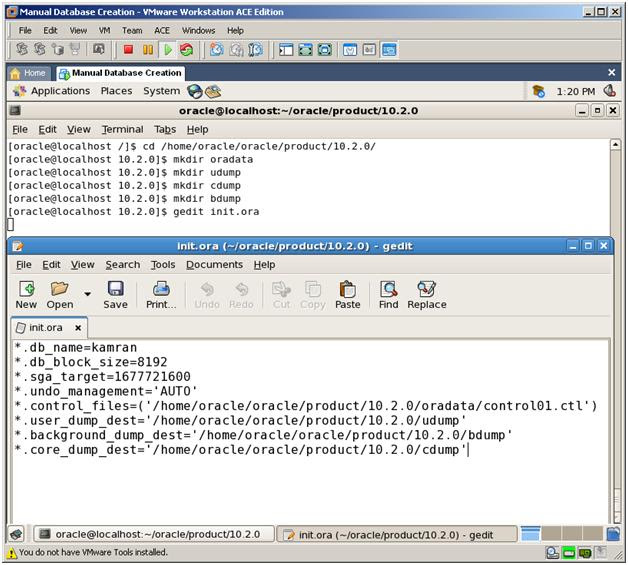Click the VMware console view icon
This screenshot has width=628, height=565.
coord(389,50)
